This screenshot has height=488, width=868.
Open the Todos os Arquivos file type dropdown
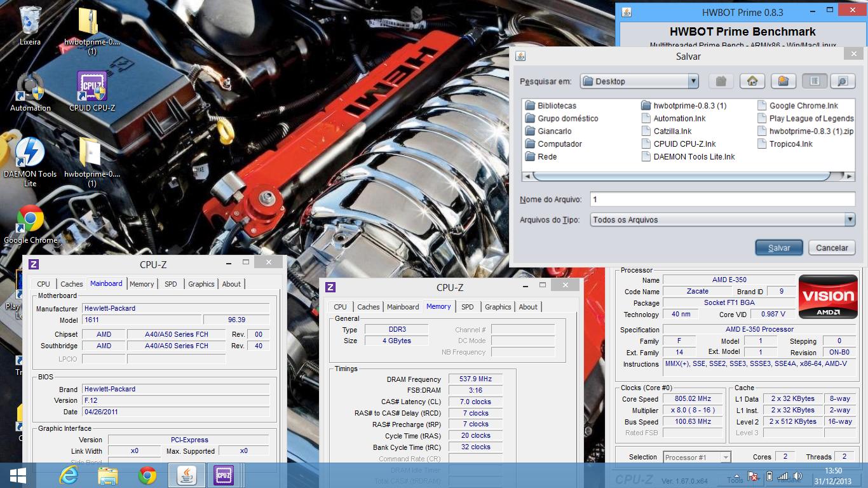850,220
